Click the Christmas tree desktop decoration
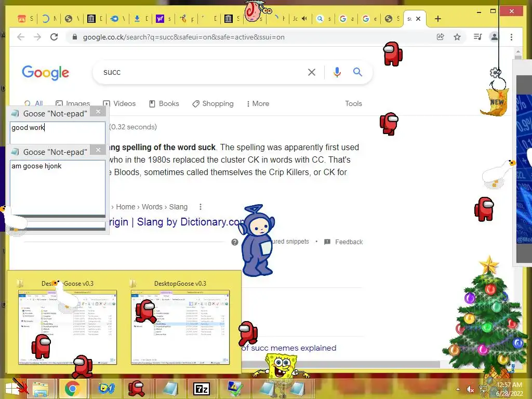This screenshot has height=399, width=532. (x=486, y=315)
